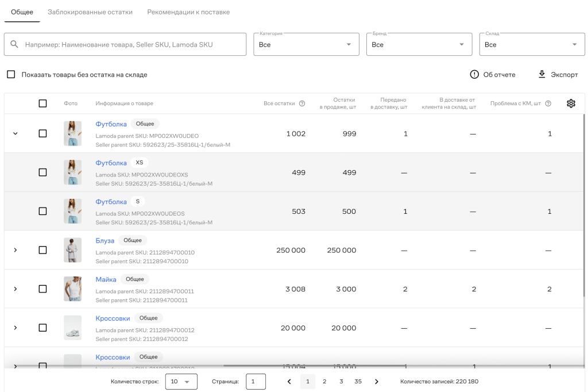Open the Категория dropdown
This screenshot has height=392, width=588.
307,44
